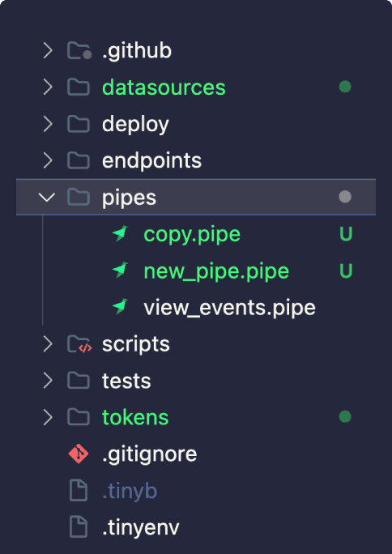This screenshot has width=392, height=554.
Task: Click the datasources folder icon
Action: click(79, 87)
